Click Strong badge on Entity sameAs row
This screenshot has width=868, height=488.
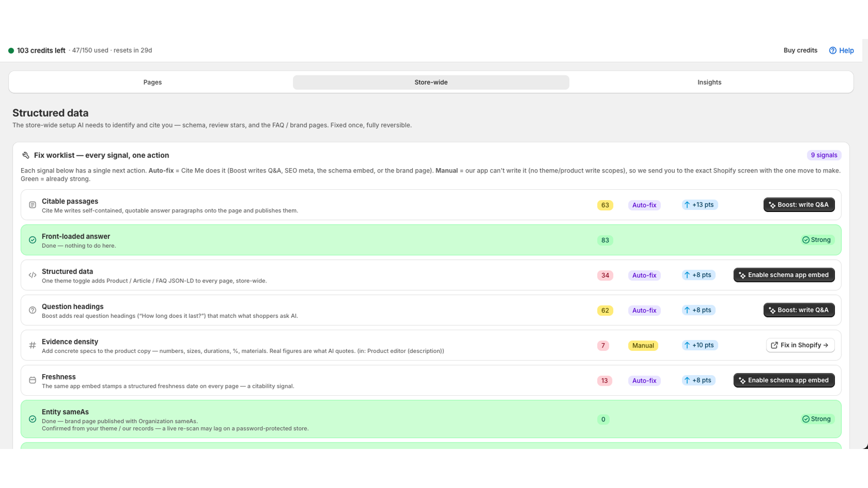pos(816,419)
